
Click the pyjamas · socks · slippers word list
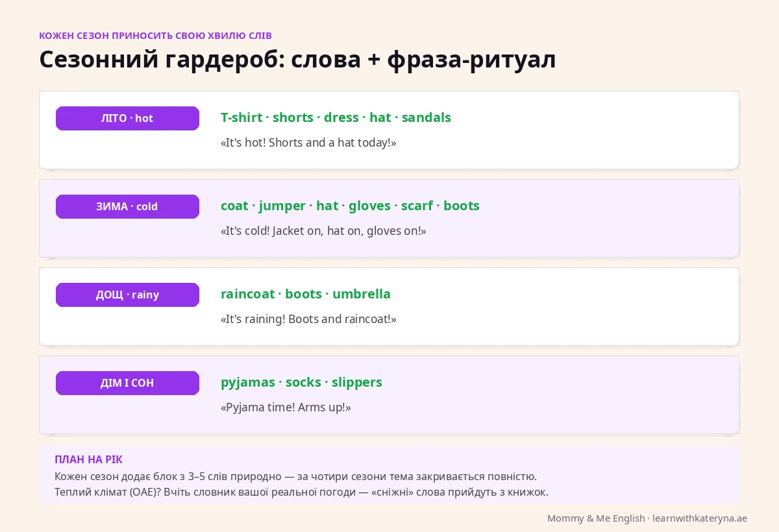coord(301,382)
